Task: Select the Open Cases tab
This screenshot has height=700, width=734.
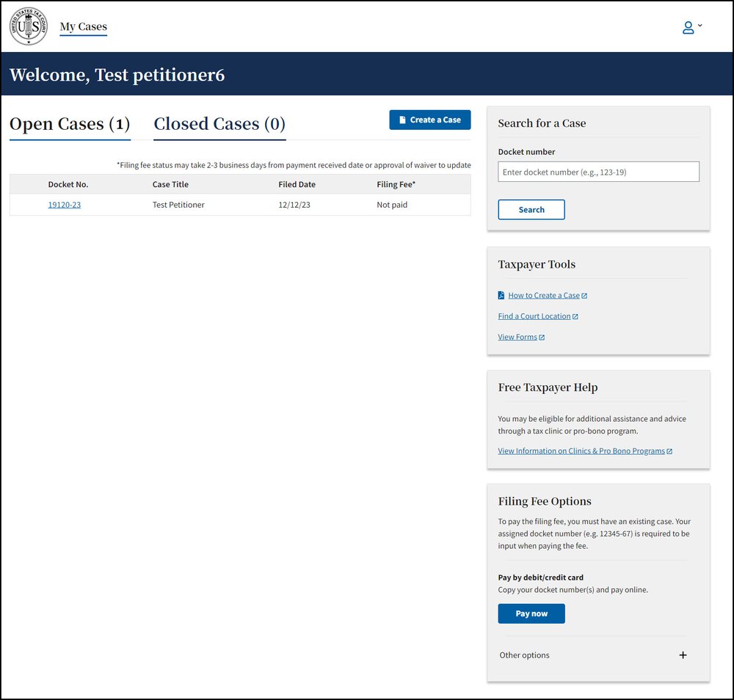Action: point(69,123)
